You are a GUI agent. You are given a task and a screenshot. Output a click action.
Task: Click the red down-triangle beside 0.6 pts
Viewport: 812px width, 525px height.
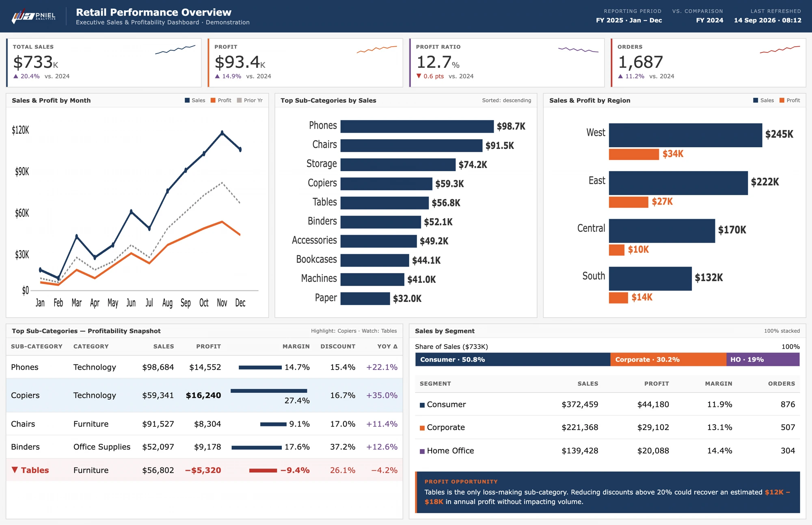click(419, 76)
